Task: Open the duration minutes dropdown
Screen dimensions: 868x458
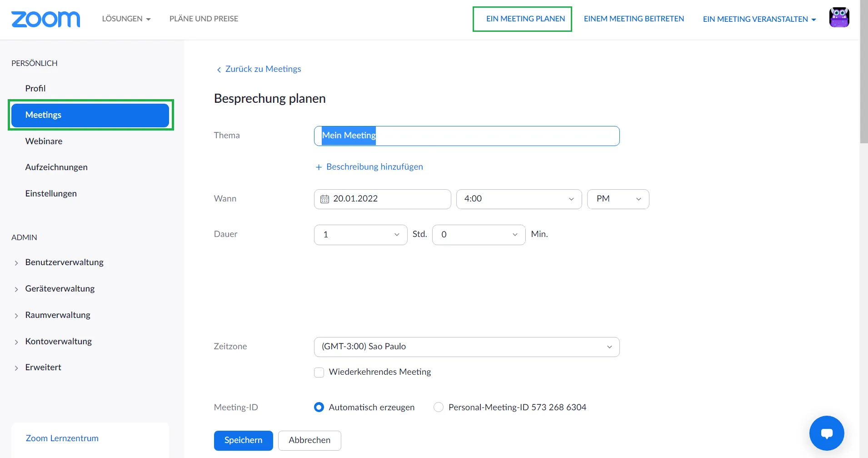Action: point(479,235)
